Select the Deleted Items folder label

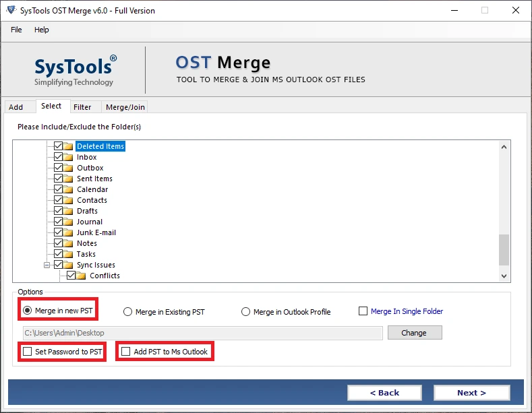point(100,146)
